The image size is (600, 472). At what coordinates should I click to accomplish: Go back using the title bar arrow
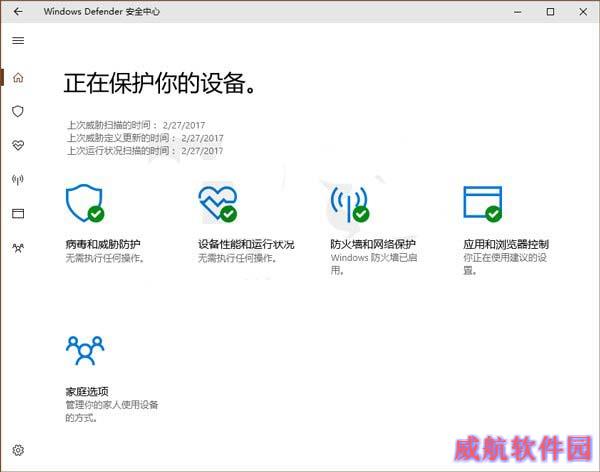pyautogui.click(x=18, y=11)
